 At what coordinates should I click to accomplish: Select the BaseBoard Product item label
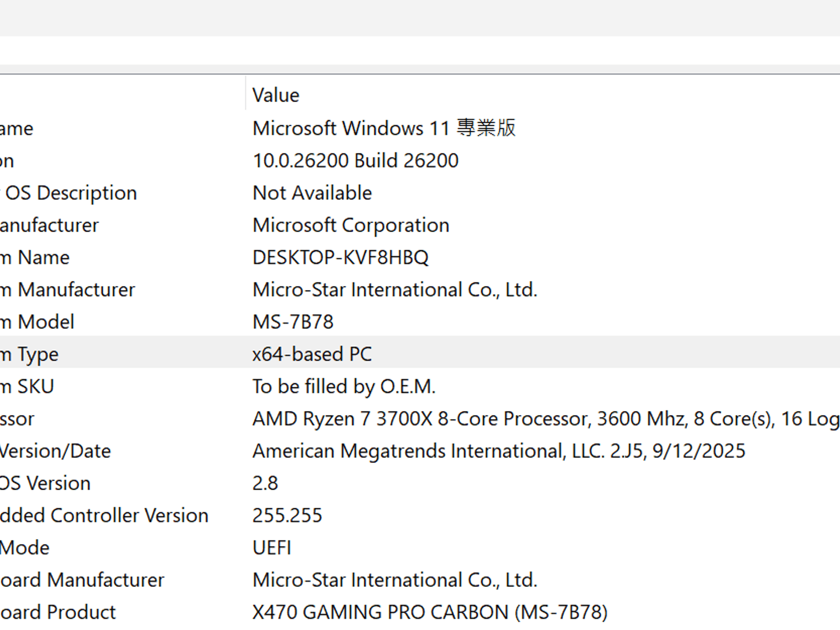(58, 612)
